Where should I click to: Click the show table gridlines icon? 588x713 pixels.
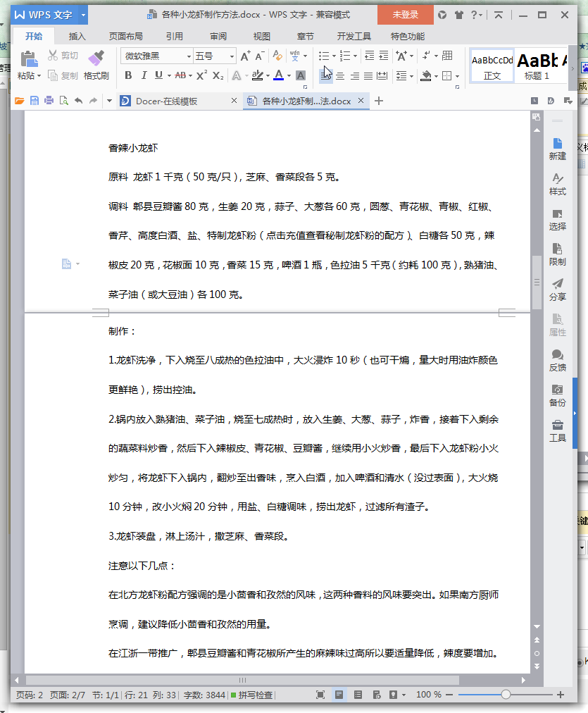447,56
